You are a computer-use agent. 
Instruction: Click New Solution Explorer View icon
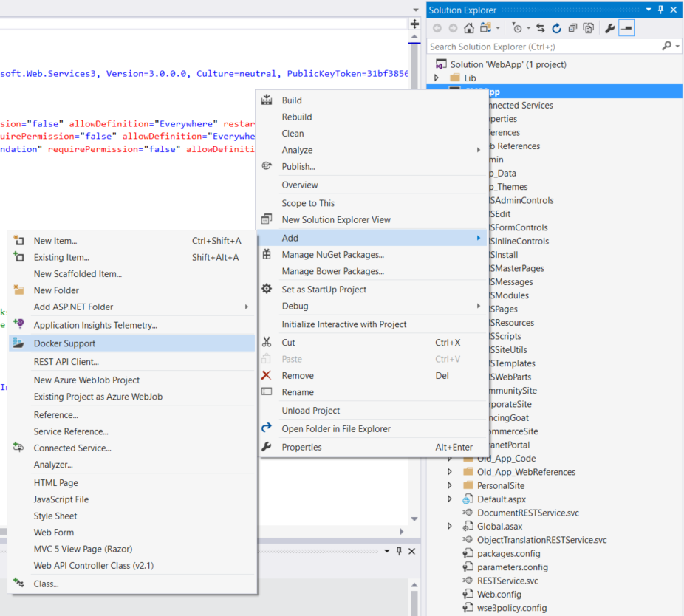(267, 219)
